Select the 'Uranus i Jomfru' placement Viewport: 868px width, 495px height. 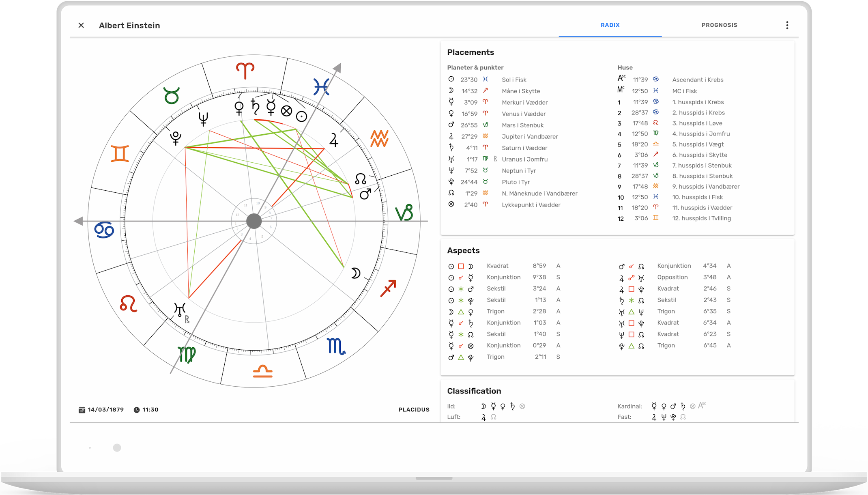coord(524,159)
